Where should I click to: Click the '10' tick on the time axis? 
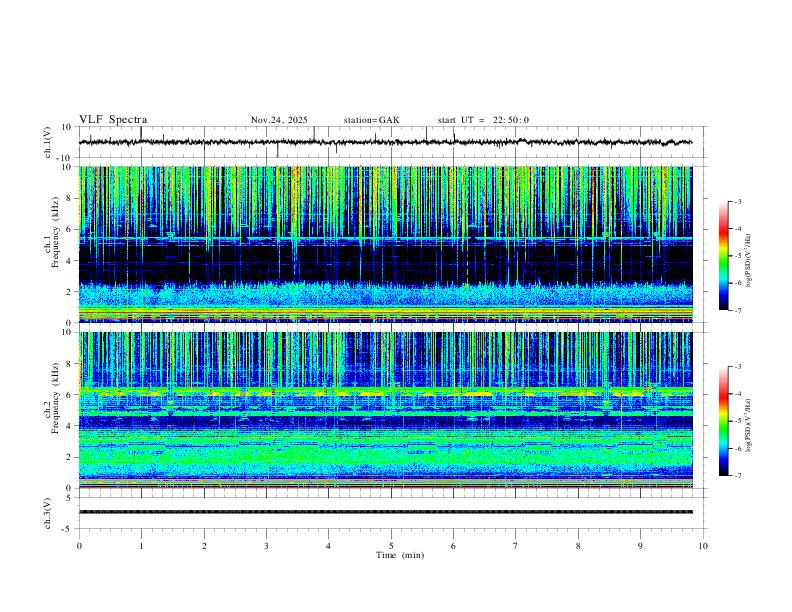pos(703,546)
